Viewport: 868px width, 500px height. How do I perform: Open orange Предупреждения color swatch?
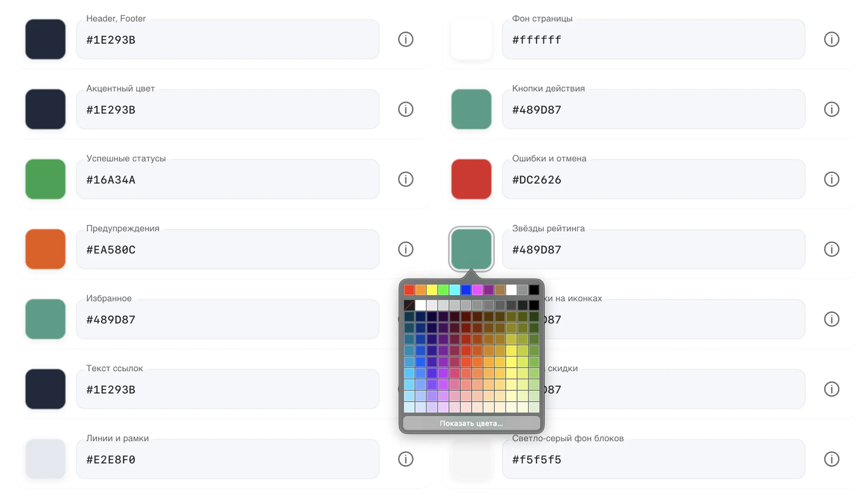point(45,249)
